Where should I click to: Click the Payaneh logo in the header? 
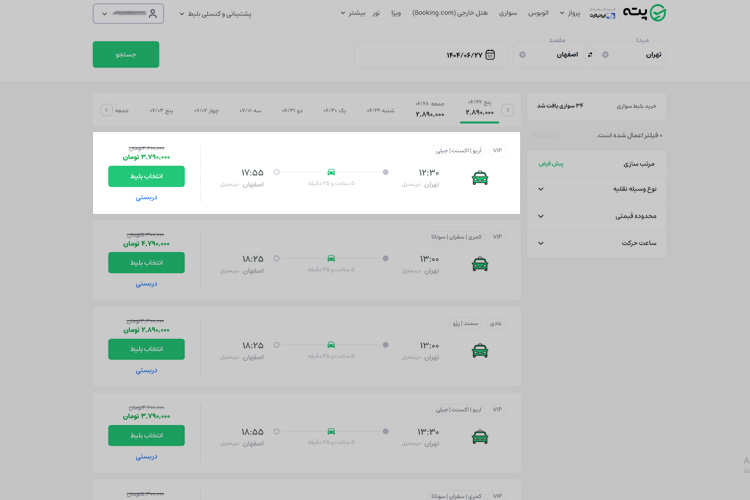[643, 13]
